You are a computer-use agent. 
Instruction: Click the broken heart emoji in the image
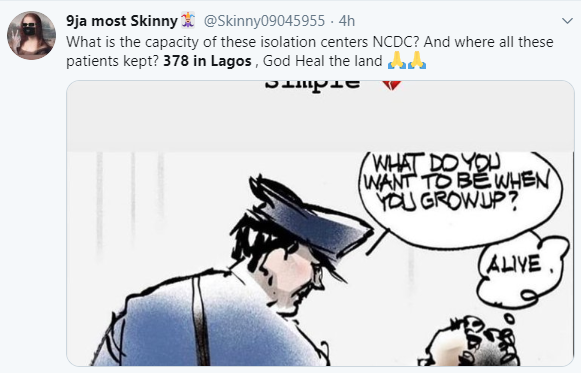pos(391,85)
